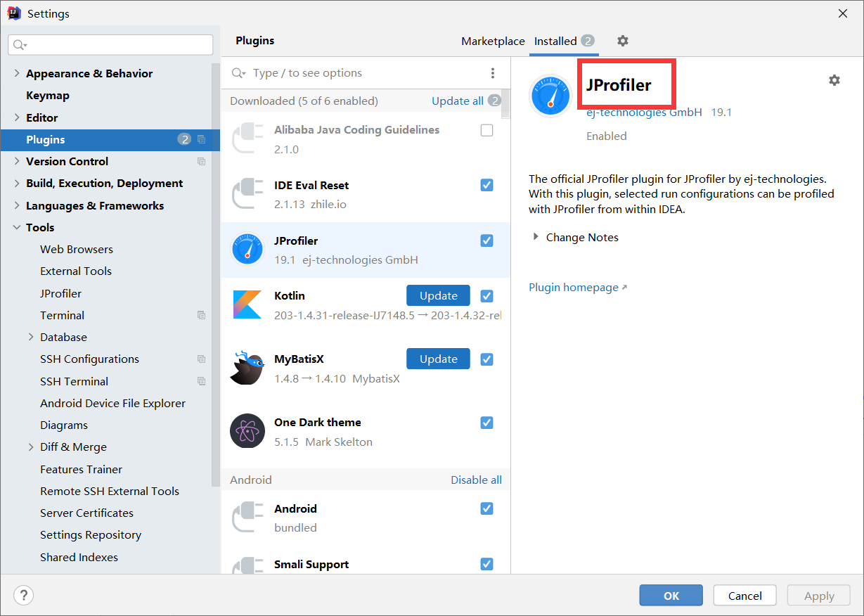Screen dimensions: 864x616
Task: Click the Kotlin plugin icon
Action: coord(247,304)
